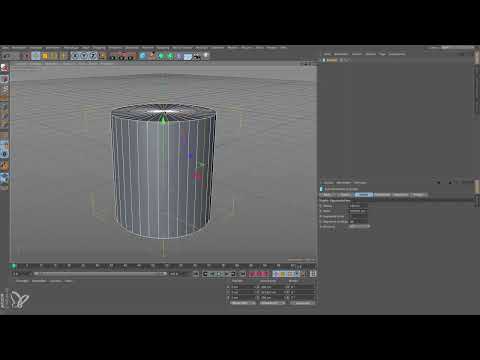Open the Spline Pen tool palette
This screenshot has height=360, width=480.
tap(152, 56)
